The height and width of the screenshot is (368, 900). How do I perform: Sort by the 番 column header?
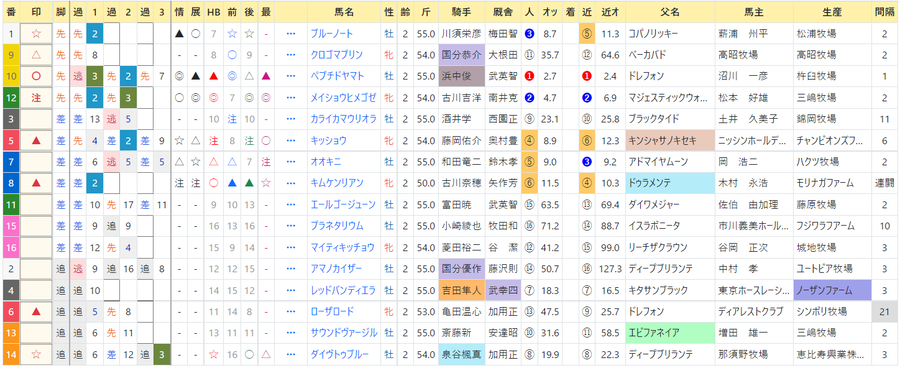11,11
